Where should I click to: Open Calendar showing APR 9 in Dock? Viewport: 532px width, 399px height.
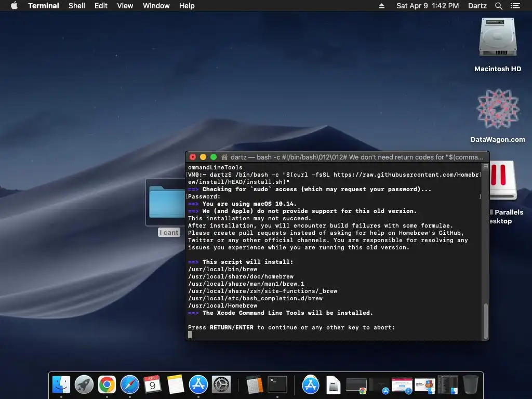pos(152,384)
